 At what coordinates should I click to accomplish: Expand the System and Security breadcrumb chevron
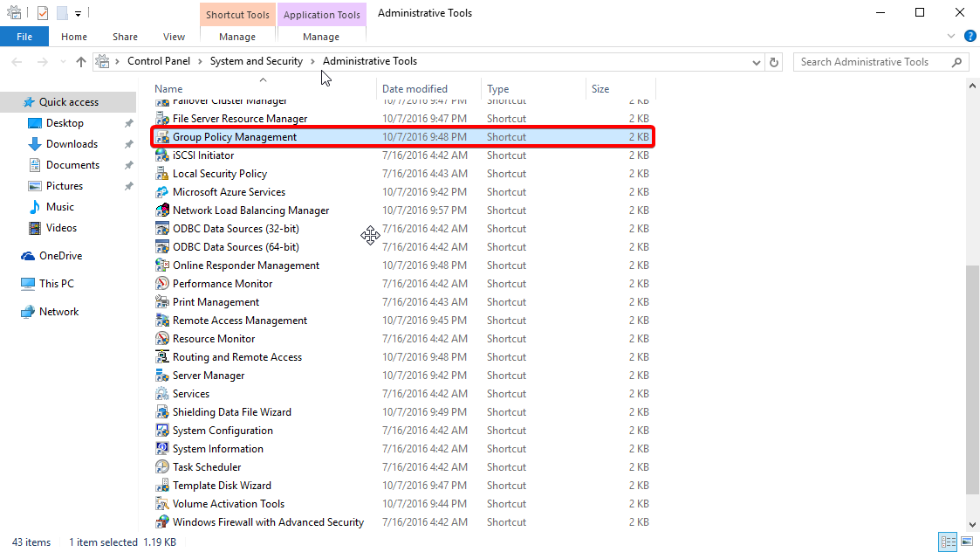pyautogui.click(x=312, y=61)
